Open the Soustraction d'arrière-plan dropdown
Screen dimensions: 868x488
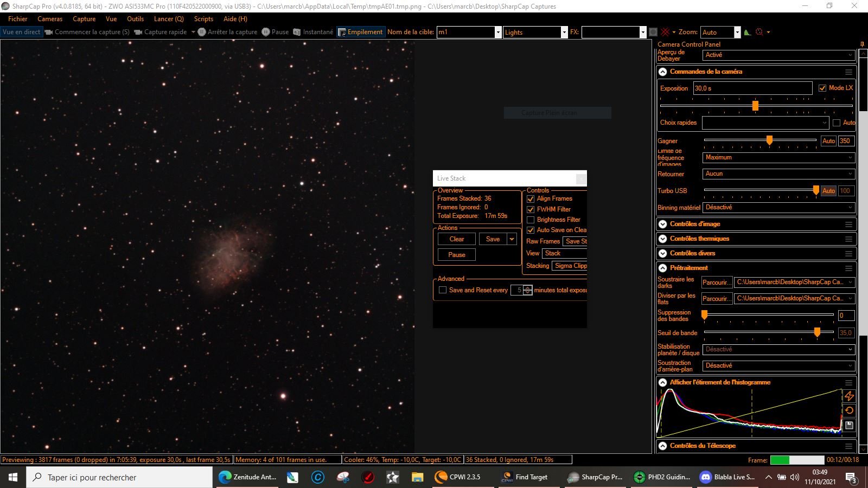[x=778, y=365]
